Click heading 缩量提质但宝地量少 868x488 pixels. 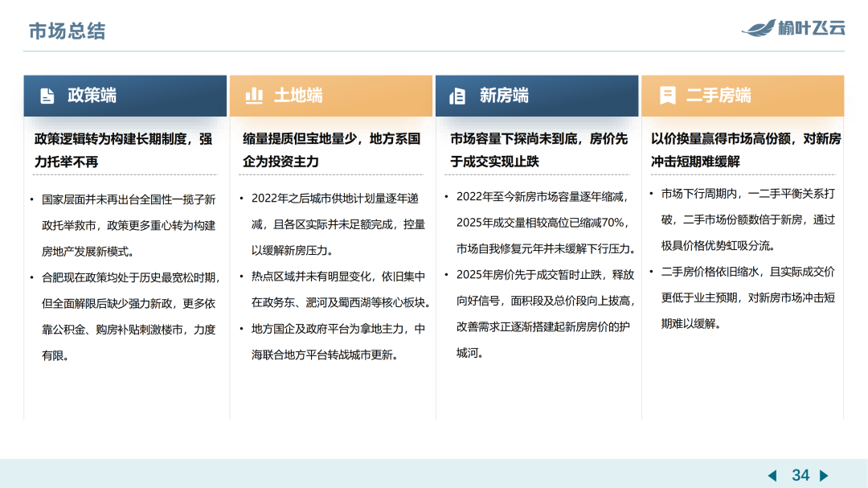point(331,150)
